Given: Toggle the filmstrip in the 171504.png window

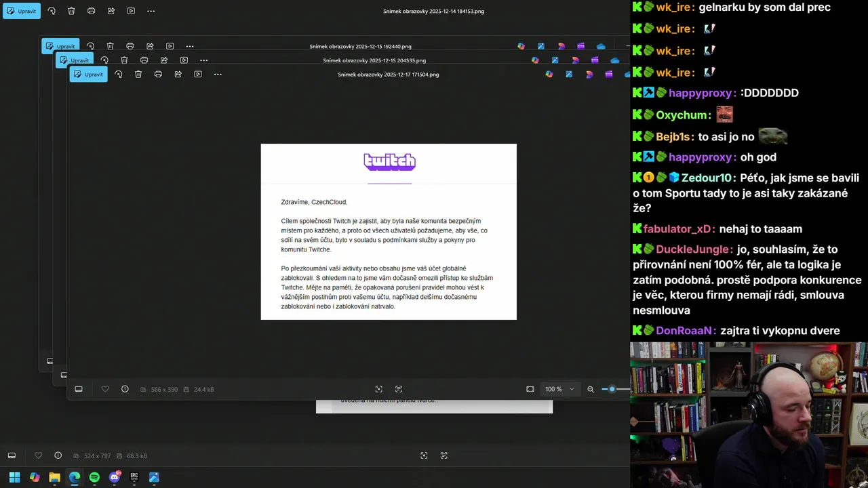Looking at the screenshot, I should pos(79,389).
